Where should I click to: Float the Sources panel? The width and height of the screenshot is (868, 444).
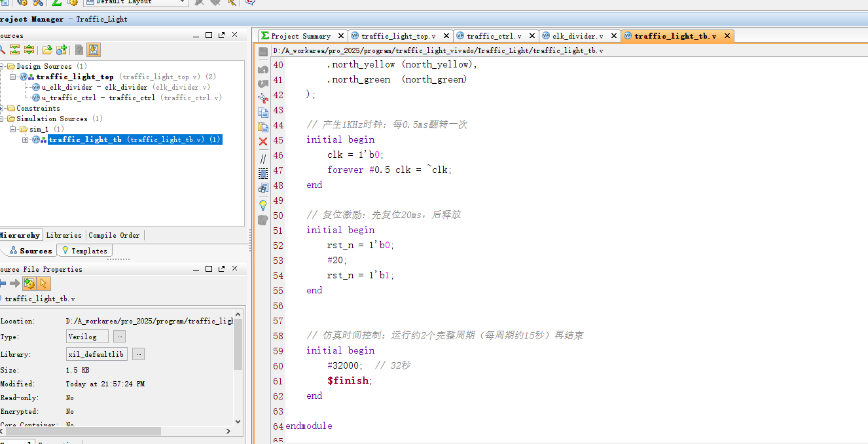(x=221, y=35)
